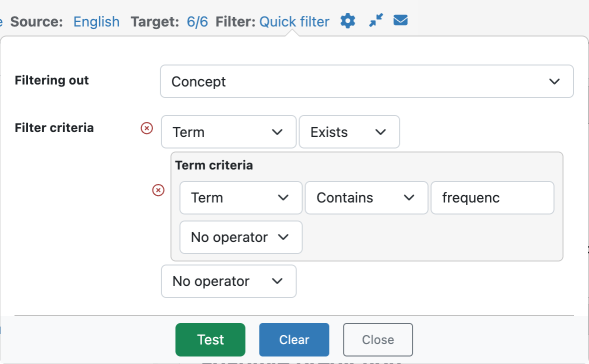Click the green Test button
Viewport: 589px width, 364px height.
(210, 339)
